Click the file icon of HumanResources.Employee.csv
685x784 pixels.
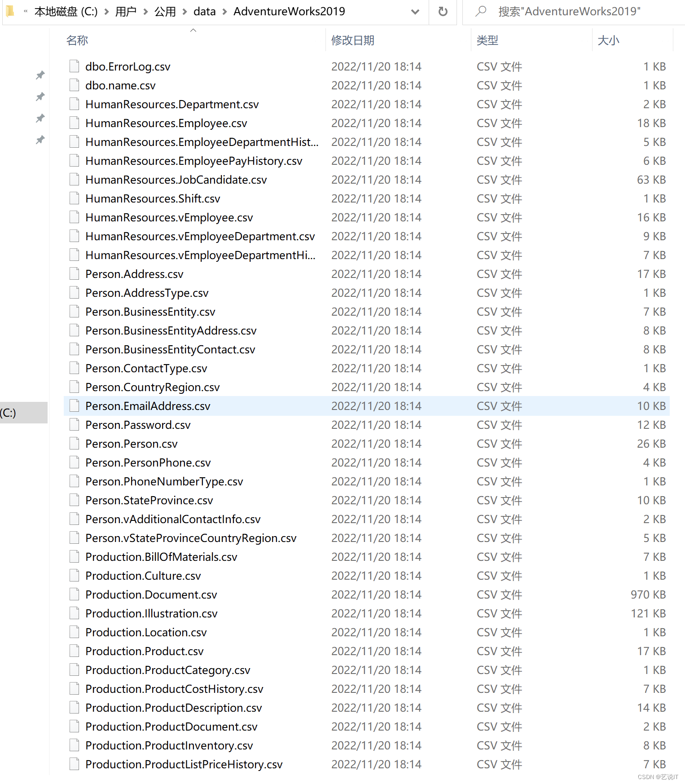[75, 123]
